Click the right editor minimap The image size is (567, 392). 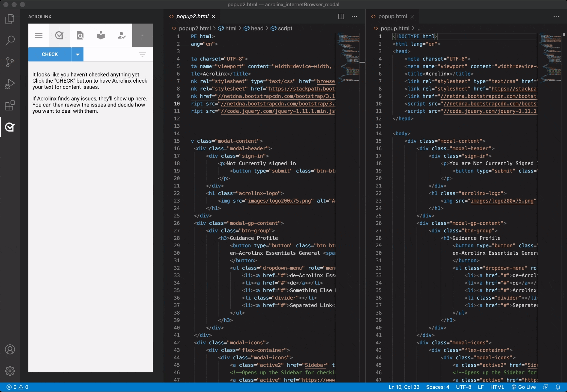[550, 57]
